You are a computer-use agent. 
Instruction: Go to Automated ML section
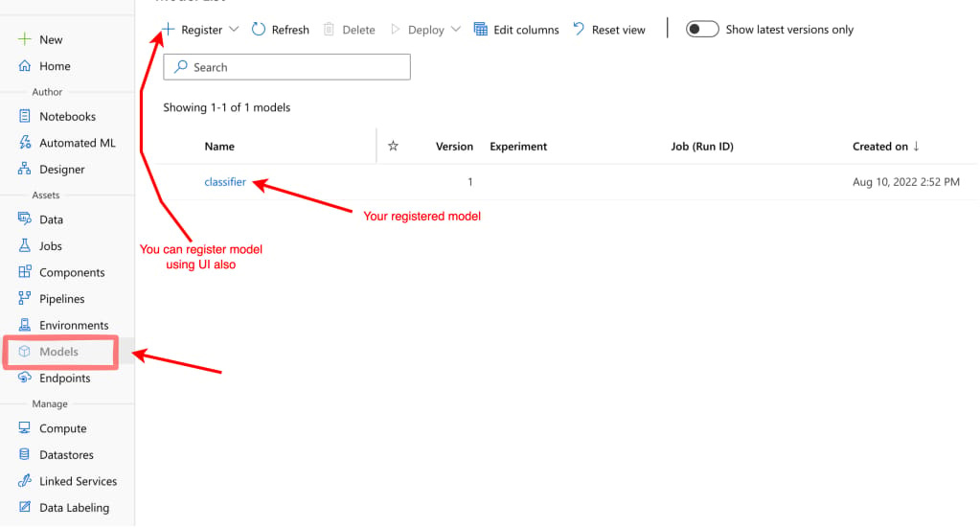tap(78, 143)
